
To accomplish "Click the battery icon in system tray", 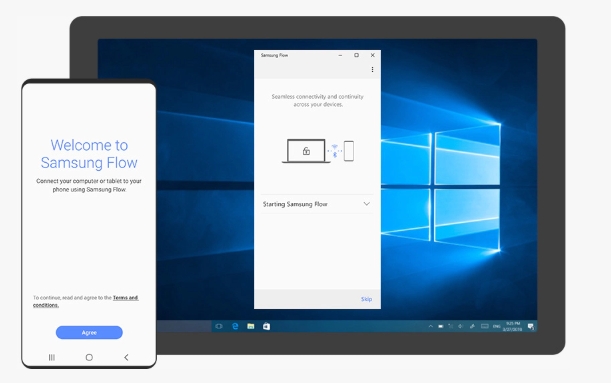I will point(441,326).
